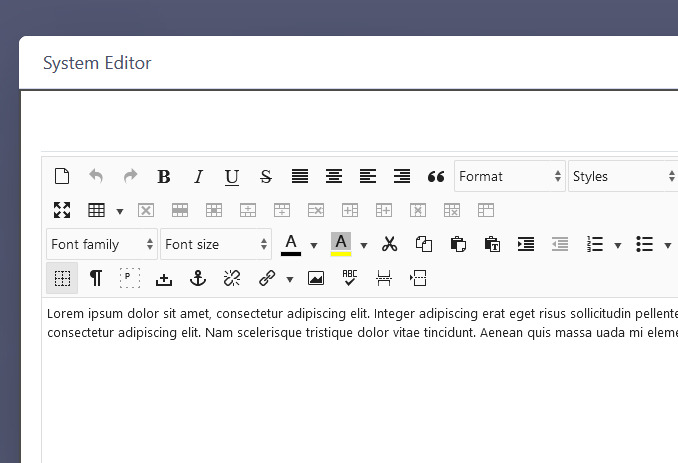This screenshot has height=463, width=678.
Task: Open the insert table menu arrow
Action: click(x=120, y=211)
